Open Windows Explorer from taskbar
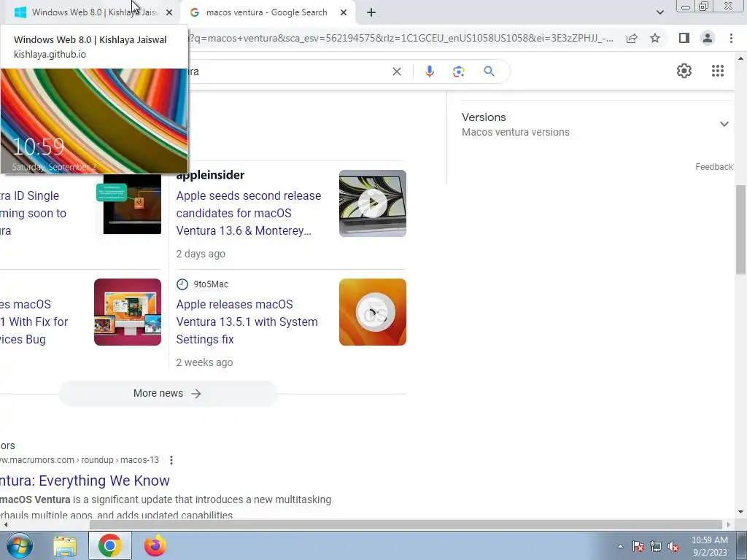The image size is (747, 560). click(x=65, y=545)
